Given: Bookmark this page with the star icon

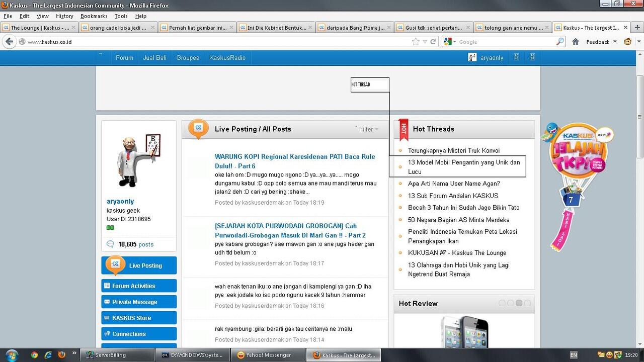Looking at the screenshot, I should tap(416, 42).
